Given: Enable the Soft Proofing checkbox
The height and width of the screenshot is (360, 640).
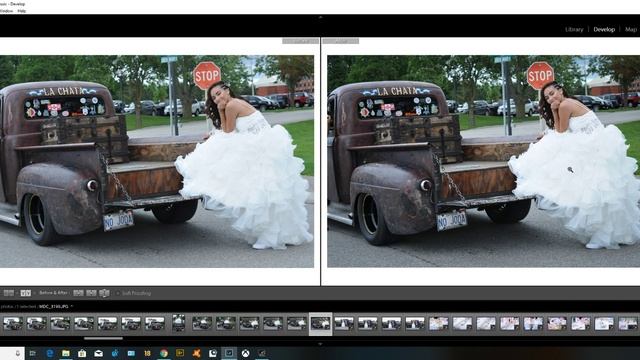Looking at the screenshot, I should click(118, 293).
